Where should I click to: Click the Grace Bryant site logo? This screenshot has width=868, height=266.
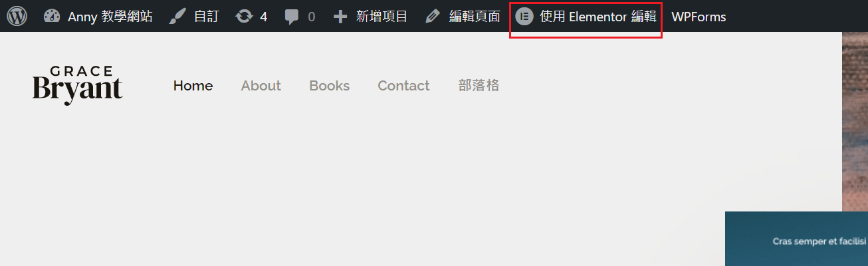tap(78, 85)
